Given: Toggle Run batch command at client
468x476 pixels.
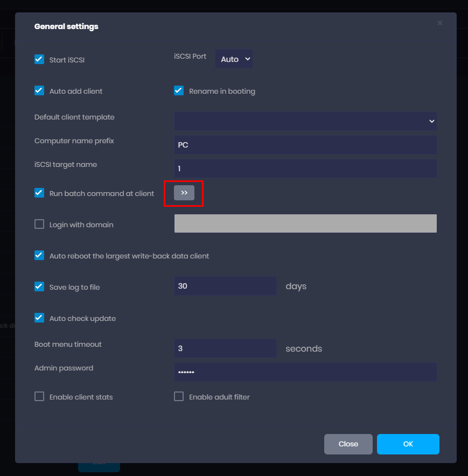Looking at the screenshot, I should coord(39,193).
